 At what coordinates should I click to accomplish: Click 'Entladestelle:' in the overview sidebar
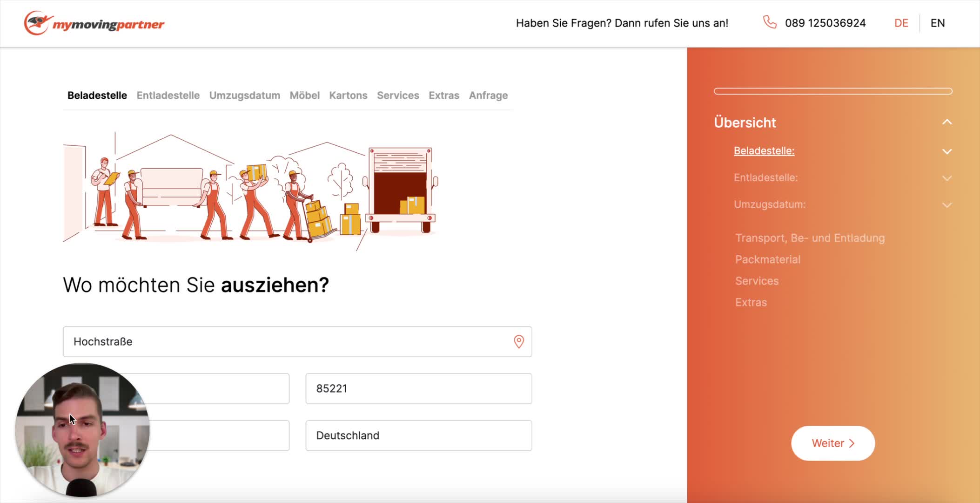[765, 177]
